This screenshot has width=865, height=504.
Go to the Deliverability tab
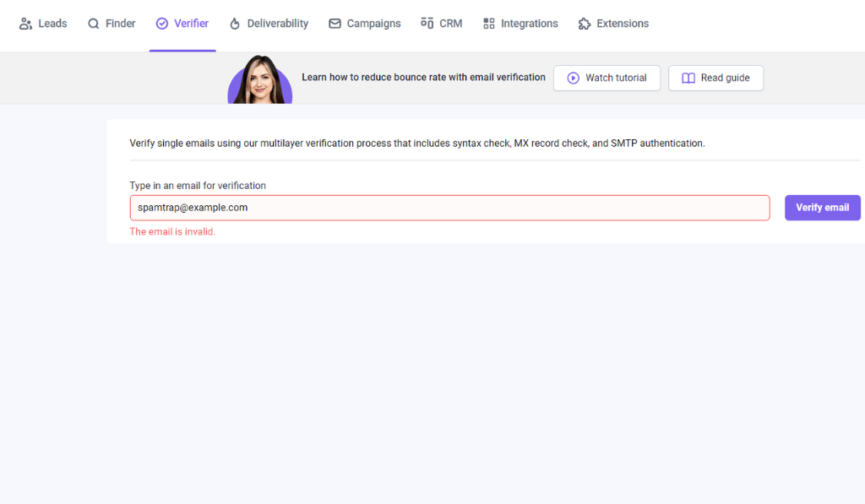click(269, 24)
